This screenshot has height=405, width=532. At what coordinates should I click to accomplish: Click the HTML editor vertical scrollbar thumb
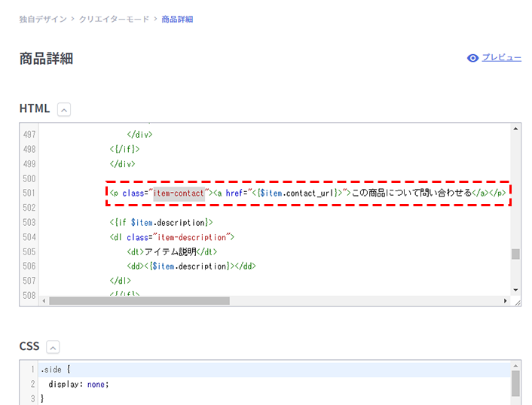[x=515, y=254]
